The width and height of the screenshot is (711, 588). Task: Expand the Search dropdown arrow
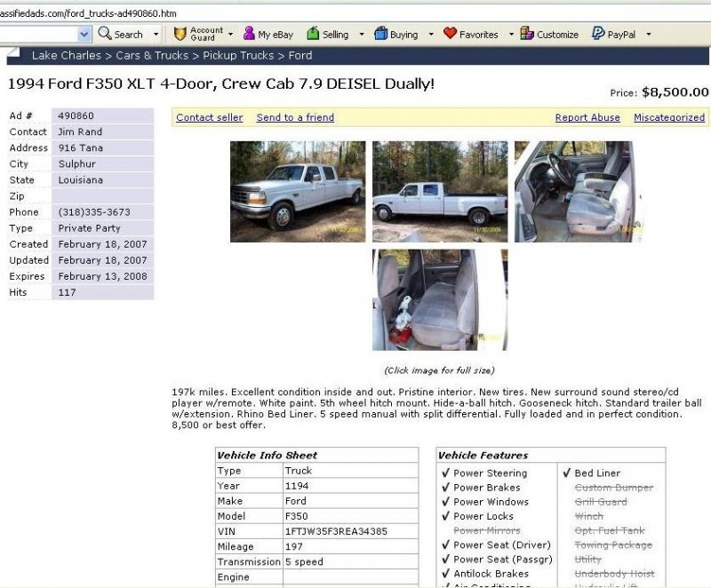pos(156,35)
